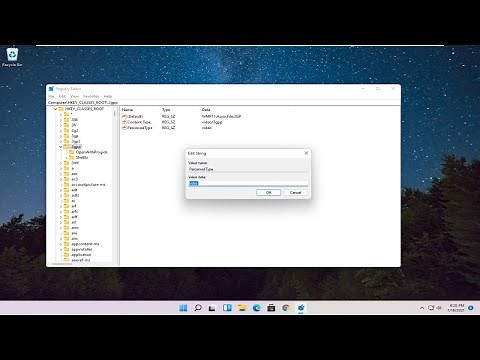
Task: Click the video/3gpp data cell
Action: tap(212, 122)
